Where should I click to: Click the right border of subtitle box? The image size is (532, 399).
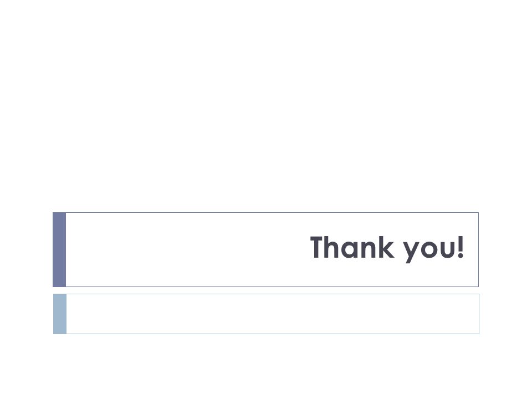point(479,314)
